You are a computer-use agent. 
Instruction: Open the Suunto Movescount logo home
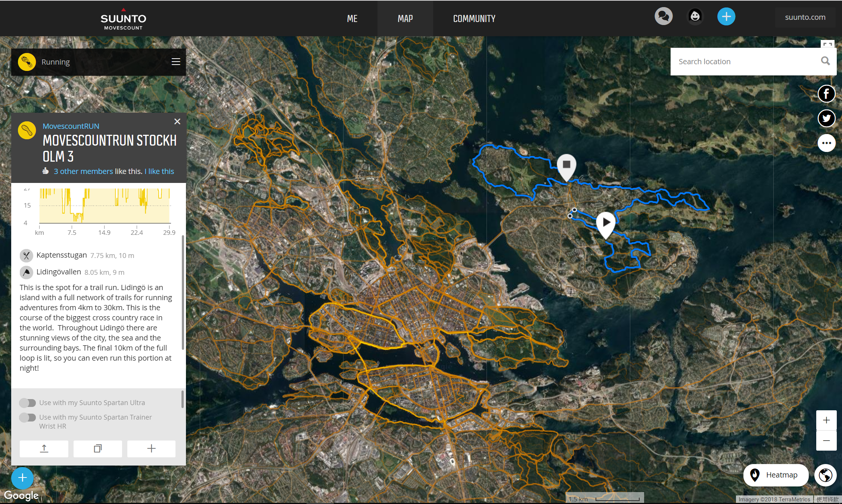(123, 19)
